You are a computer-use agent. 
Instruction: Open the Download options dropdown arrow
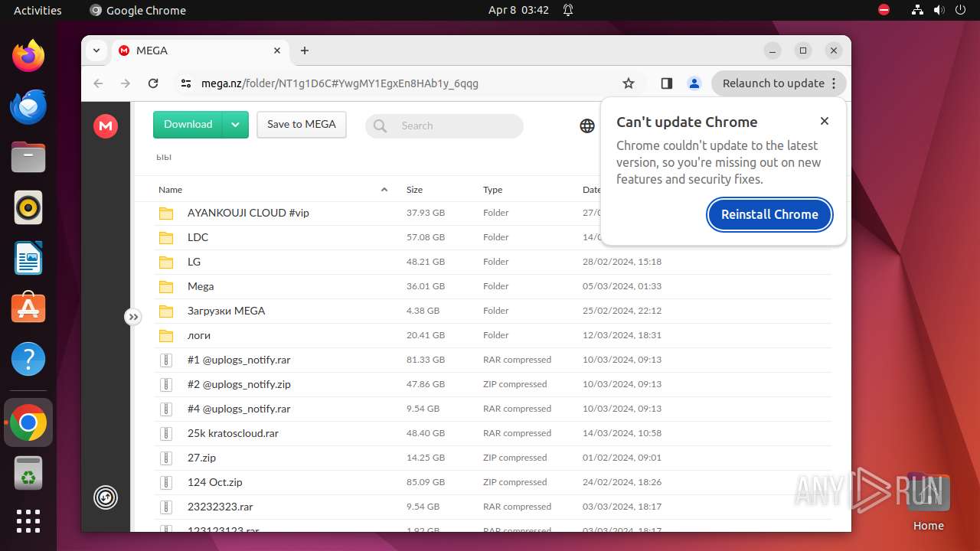pyautogui.click(x=236, y=125)
